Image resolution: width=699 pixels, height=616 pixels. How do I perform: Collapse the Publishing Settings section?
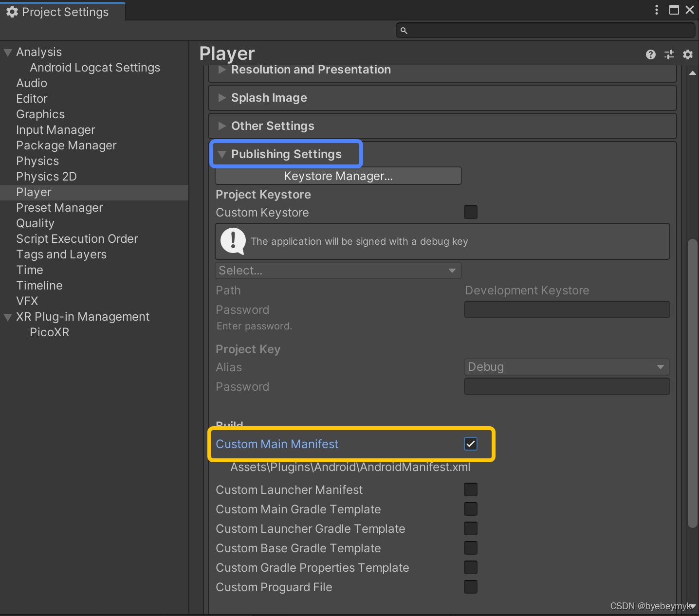coord(222,154)
